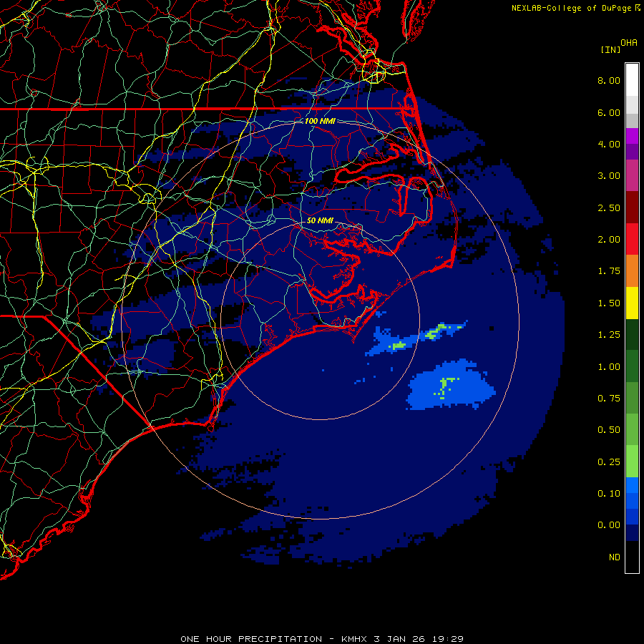The width and height of the screenshot is (644, 644).
Task: Click the 1.25 legend value
Action: [x=609, y=335]
